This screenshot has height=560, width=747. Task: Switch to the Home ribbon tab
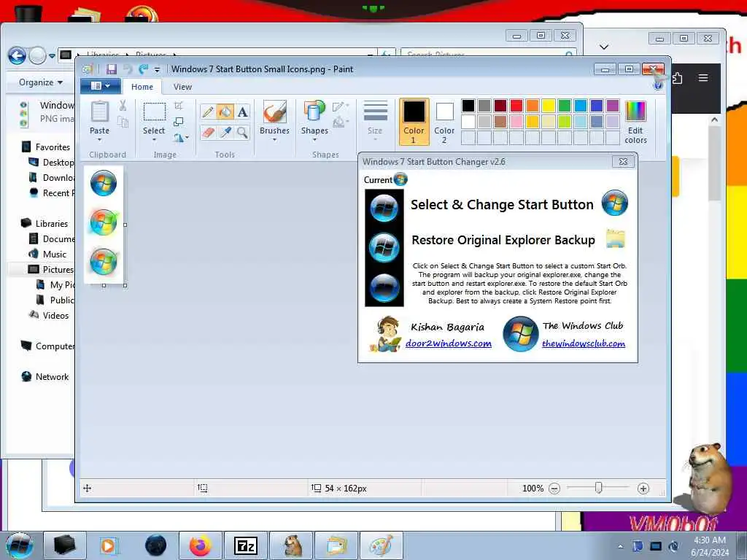pyautogui.click(x=142, y=87)
